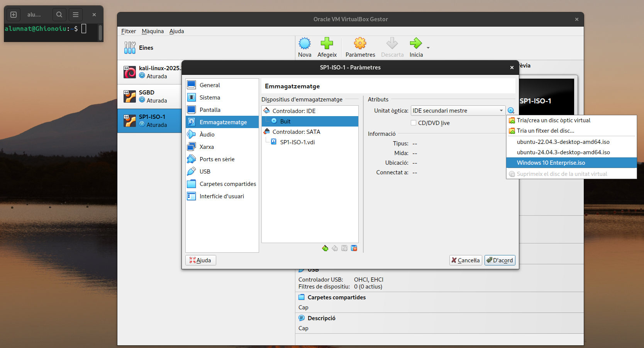Open the dropdown arrow next to Inicia
Image resolution: width=644 pixels, height=348 pixels.
(x=428, y=48)
